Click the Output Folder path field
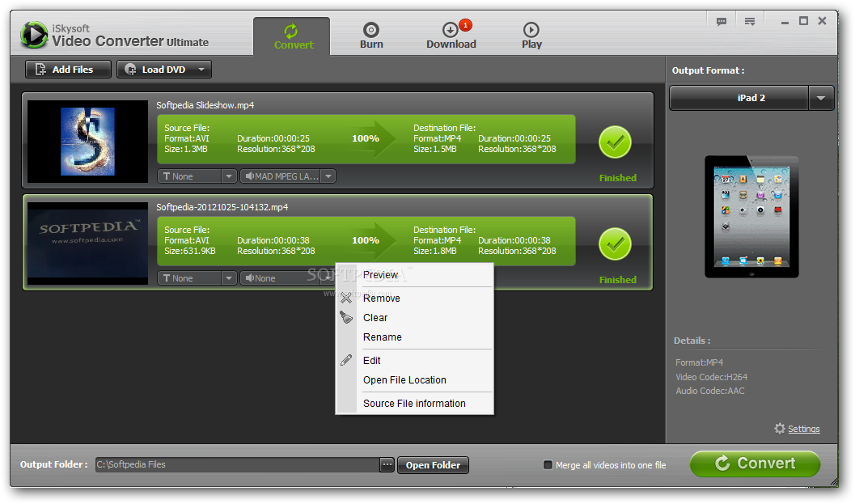The height and width of the screenshot is (504, 855). click(237, 464)
